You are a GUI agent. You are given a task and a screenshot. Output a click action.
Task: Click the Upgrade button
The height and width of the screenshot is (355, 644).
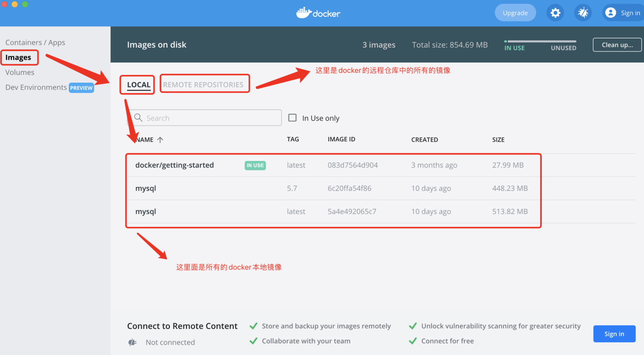[515, 13]
